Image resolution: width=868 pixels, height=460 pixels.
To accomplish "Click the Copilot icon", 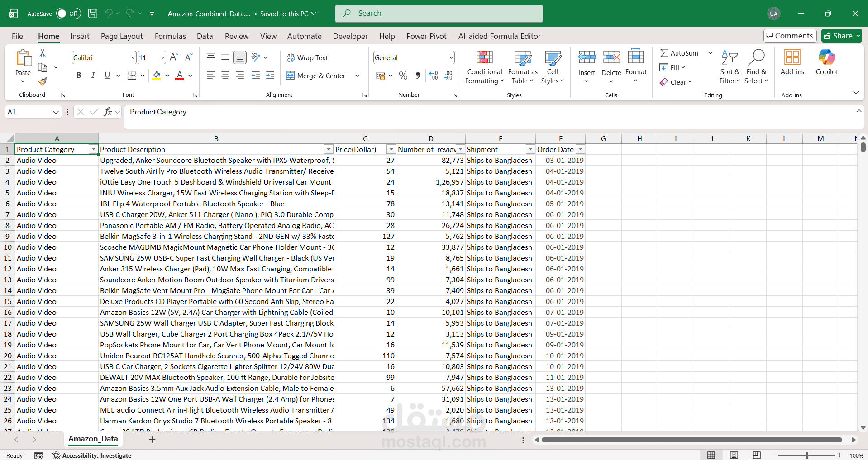I will coord(826,62).
